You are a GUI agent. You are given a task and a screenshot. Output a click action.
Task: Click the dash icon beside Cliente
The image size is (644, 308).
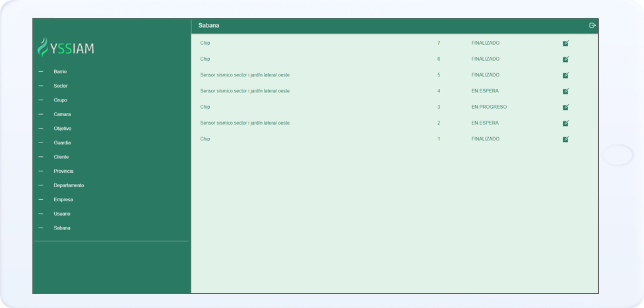pos(41,157)
